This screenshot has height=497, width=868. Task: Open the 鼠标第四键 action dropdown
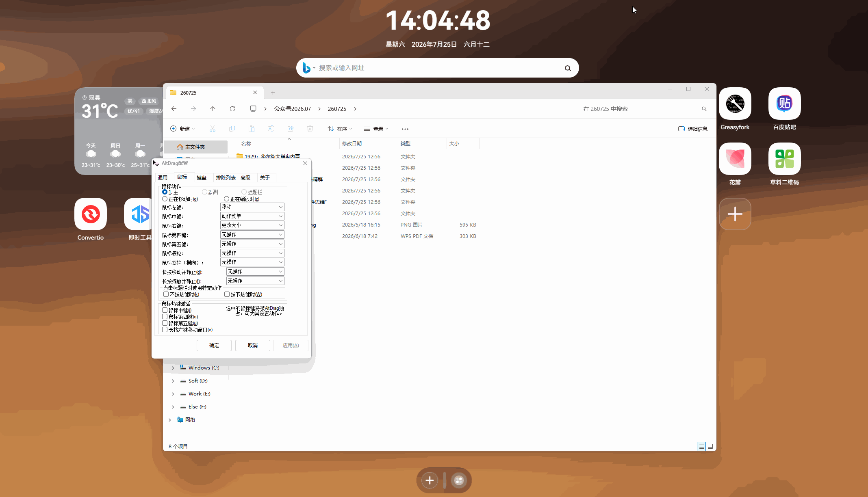pyautogui.click(x=252, y=235)
